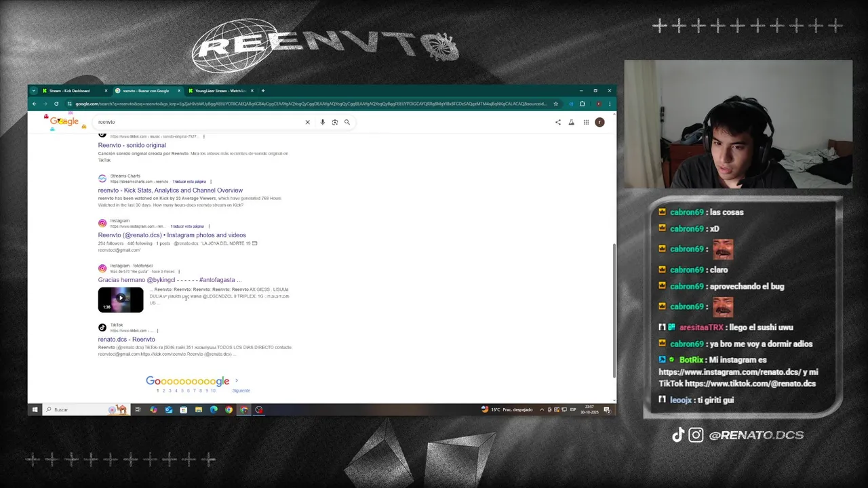Click the weather 16°C Prac. despejado widget

point(507,409)
